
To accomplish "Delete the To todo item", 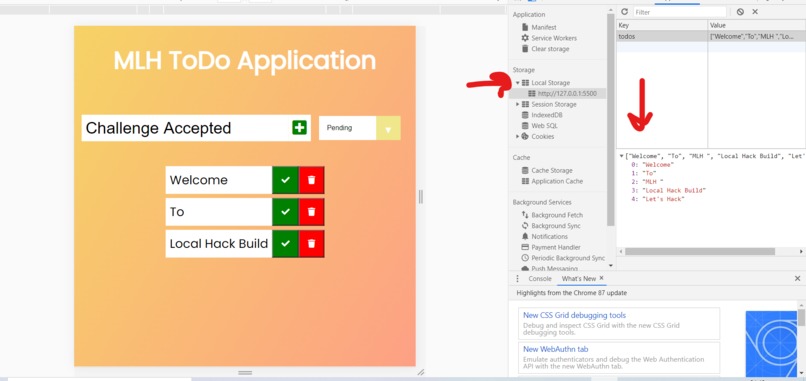I will pos(312,212).
